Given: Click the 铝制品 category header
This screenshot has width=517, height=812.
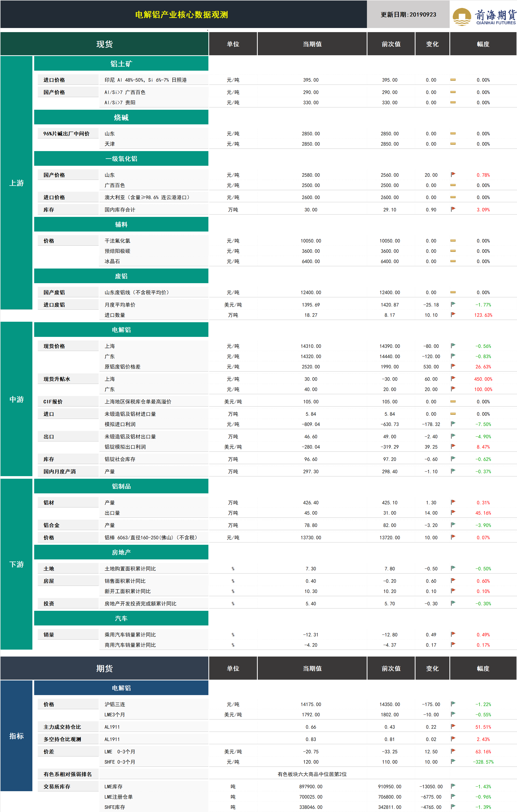Looking at the screenshot, I should pyautogui.click(x=121, y=486).
